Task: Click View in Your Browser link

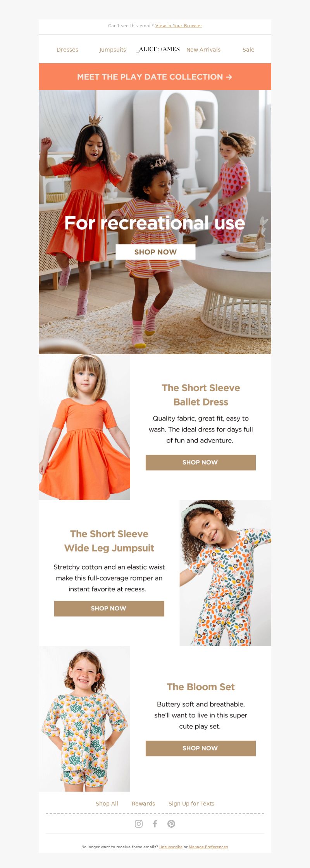Action: (179, 26)
